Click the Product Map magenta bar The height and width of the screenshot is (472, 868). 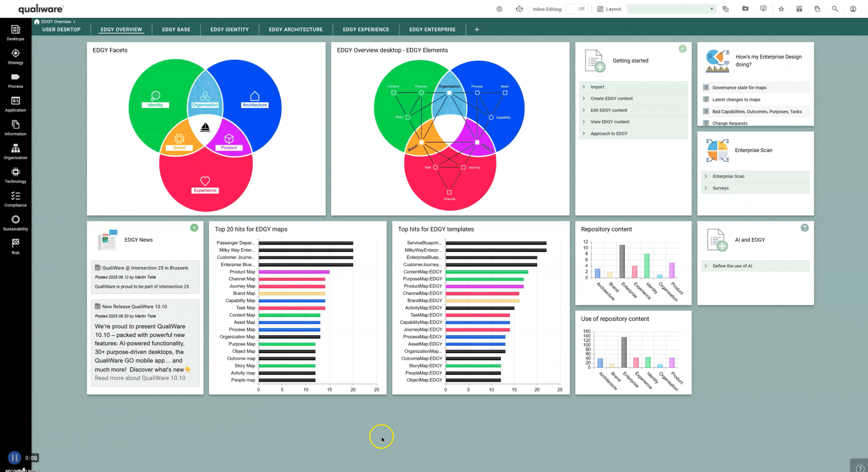coord(294,272)
